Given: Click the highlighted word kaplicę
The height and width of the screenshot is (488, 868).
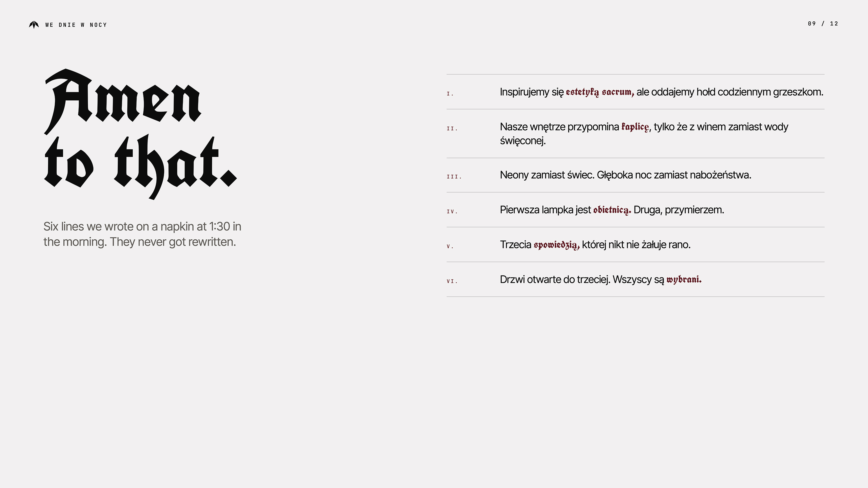Looking at the screenshot, I should (x=635, y=127).
